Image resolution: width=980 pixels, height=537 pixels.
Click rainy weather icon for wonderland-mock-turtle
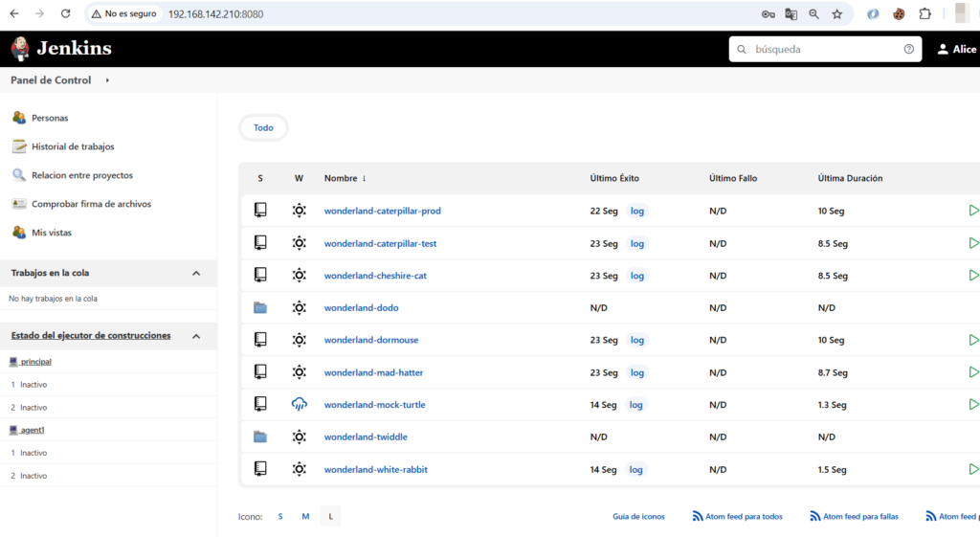[x=300, y=405]
